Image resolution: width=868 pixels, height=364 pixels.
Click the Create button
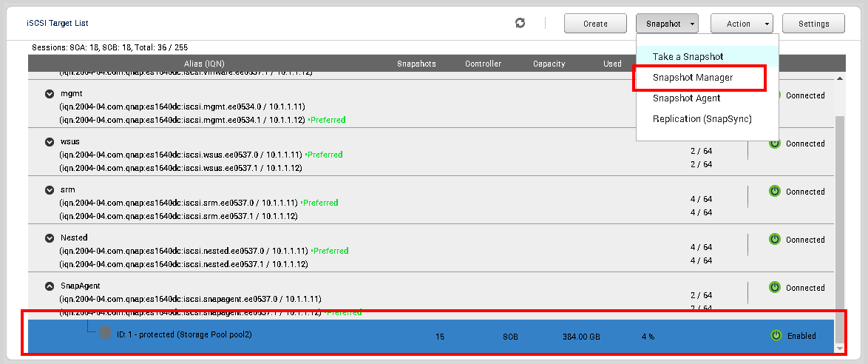pyautogui.click(x=595, y=24)
